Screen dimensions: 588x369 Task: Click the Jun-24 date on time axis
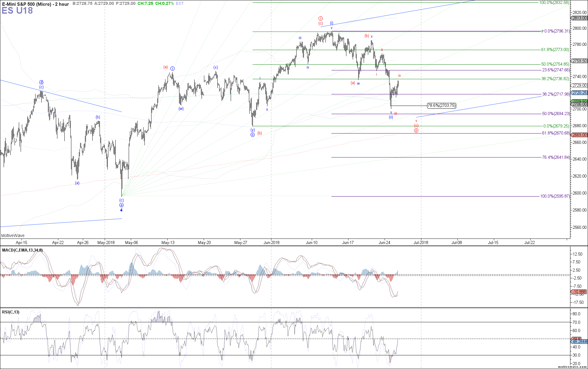pyautogui.click(x=384, y=242)
